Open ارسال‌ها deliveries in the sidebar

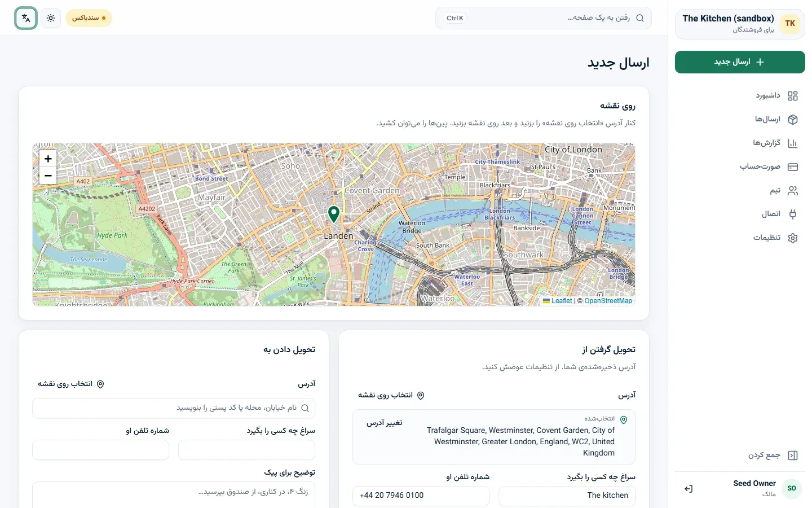740,120
